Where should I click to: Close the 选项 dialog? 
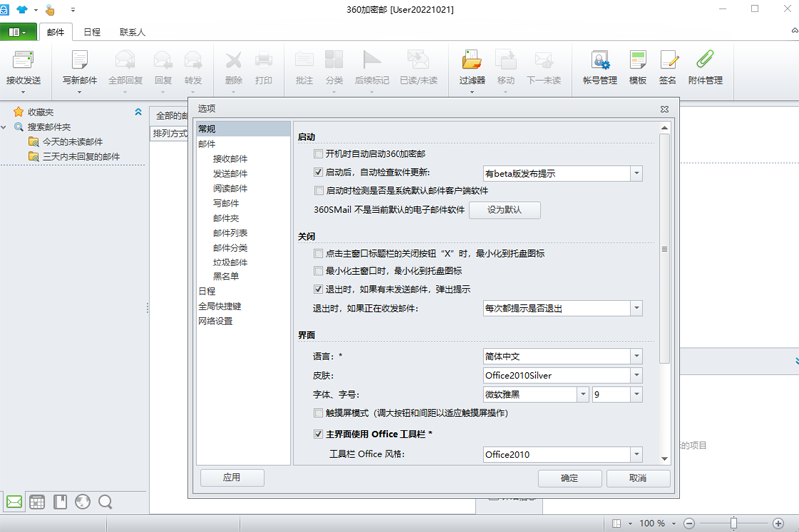click(664, 109)
